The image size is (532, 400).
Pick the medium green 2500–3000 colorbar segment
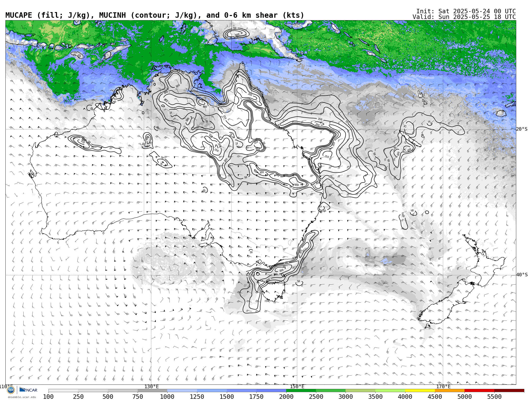click(331, 391)
